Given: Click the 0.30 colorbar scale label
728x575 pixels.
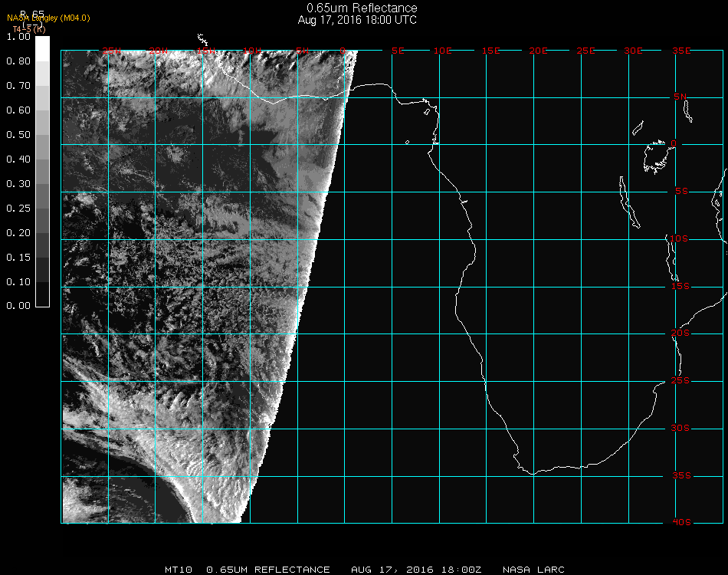Looking at the screenshot, I should click(18, 184).
